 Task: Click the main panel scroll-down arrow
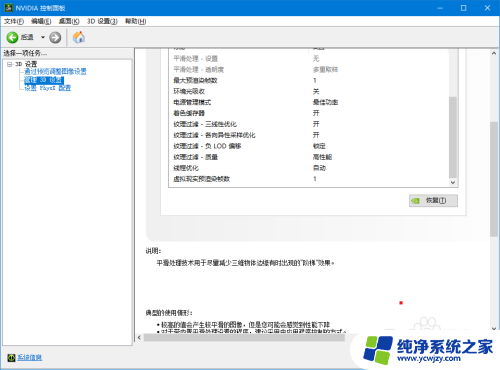[x=494, y=328]
